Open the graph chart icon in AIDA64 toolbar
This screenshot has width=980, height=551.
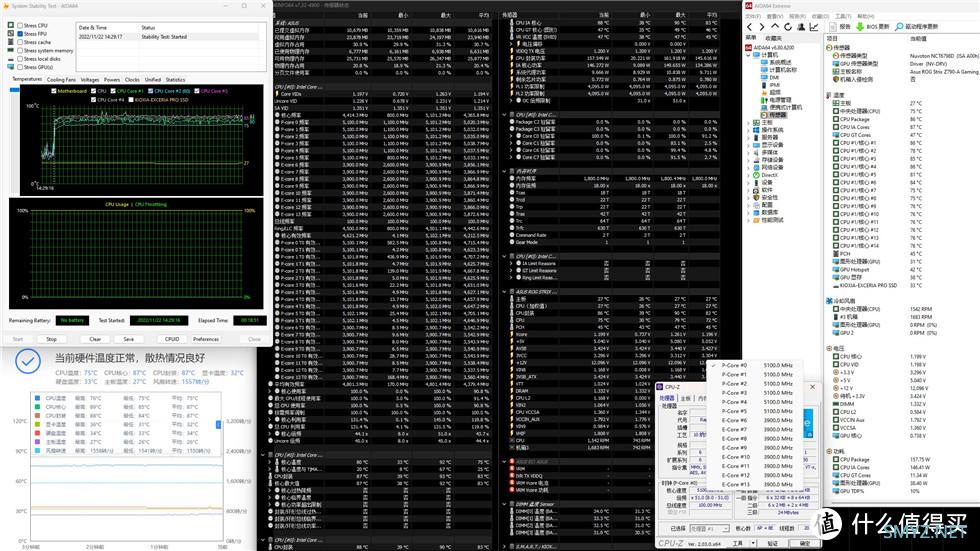click(814, 27)
